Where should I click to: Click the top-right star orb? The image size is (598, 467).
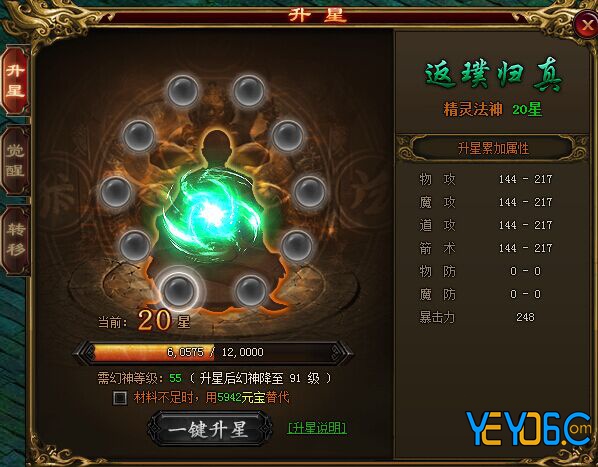tap(249, 91)
